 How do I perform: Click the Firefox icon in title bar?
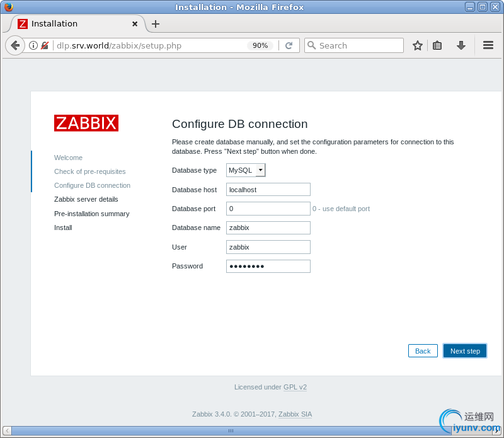pyautogui.click(x=9, y=7)
